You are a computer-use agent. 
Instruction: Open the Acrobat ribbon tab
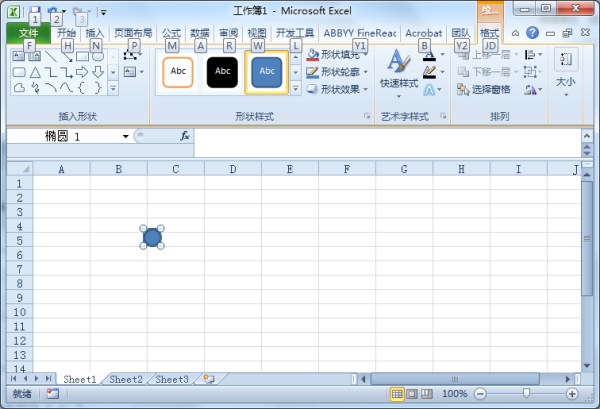(424, 33)
